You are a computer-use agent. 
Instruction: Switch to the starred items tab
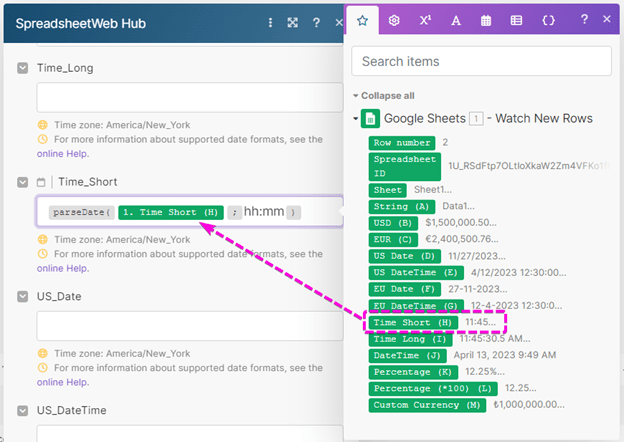[362, 20]
